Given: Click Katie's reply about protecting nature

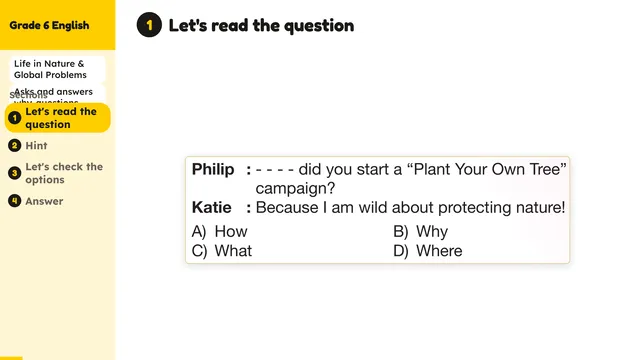Looking at the screenshot, I should pos(378,207).
